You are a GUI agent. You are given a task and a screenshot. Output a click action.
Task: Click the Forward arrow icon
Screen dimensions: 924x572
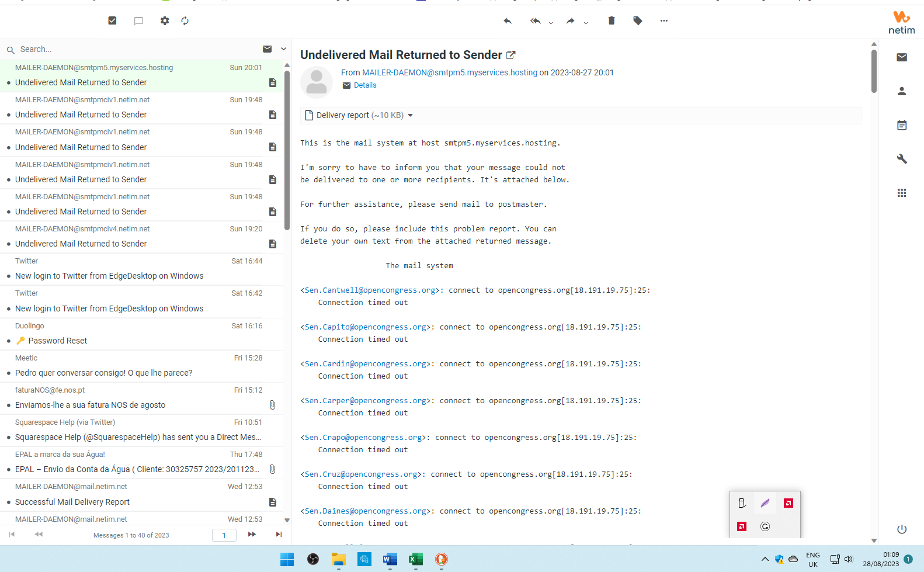tap(570, 21)
